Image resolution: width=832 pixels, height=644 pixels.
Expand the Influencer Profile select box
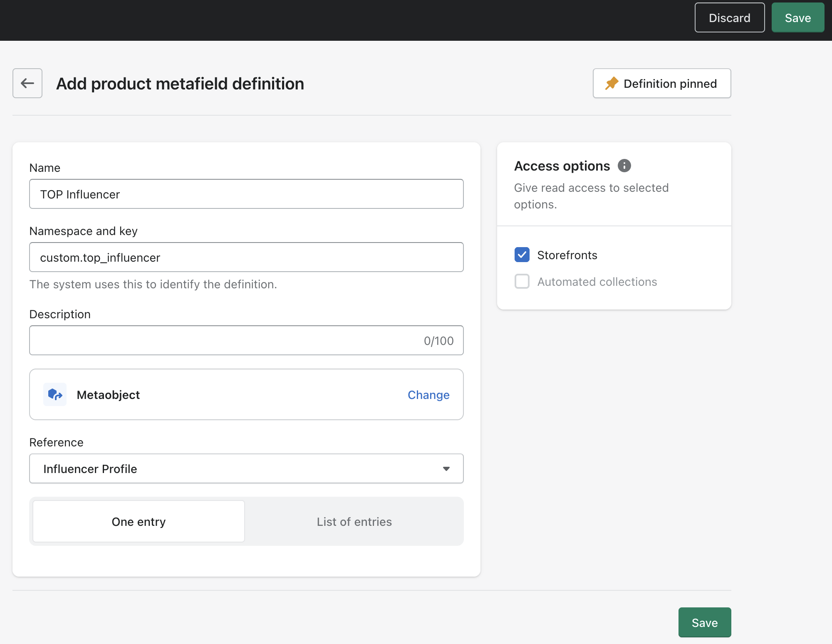tap(233, 468)
